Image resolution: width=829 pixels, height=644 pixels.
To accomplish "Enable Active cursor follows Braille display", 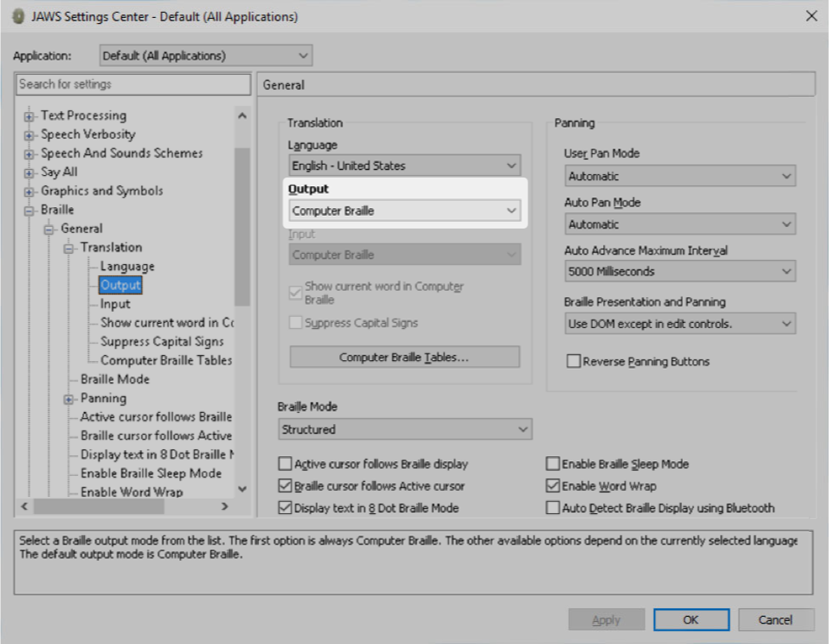I will pos(285,465).
